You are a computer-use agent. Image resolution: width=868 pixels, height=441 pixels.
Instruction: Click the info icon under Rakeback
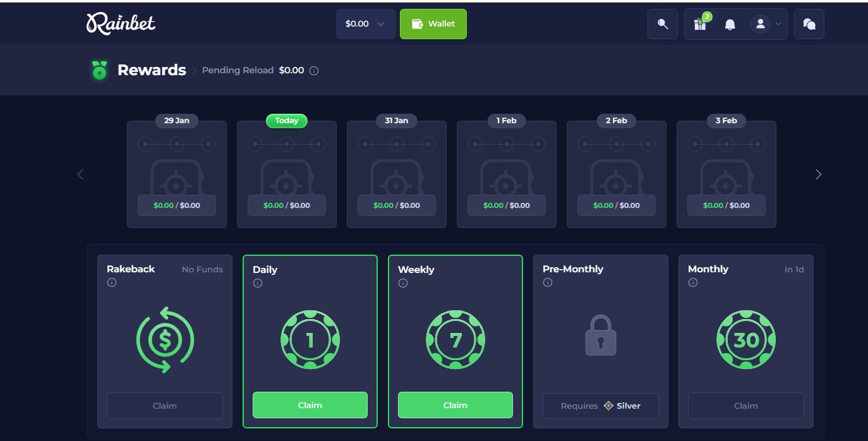coord(112,283)
